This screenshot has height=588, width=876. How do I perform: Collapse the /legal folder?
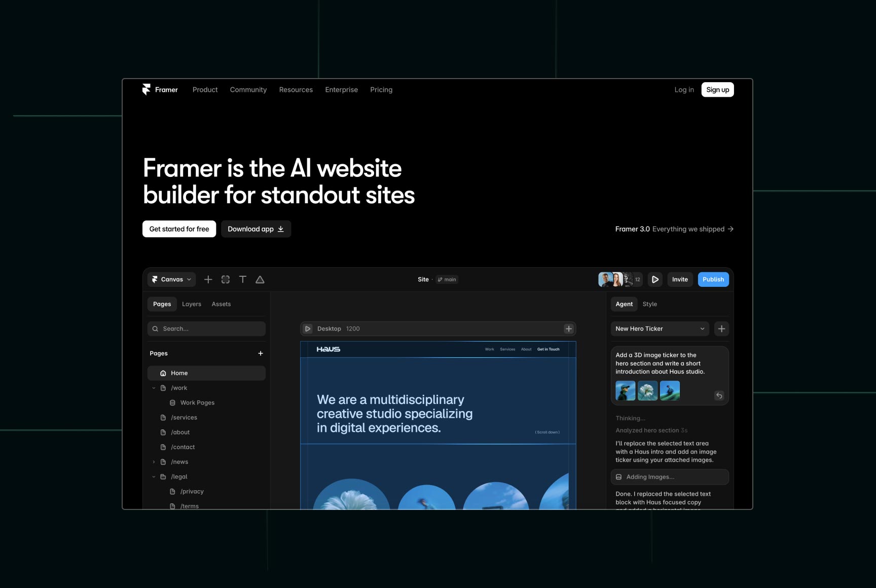pos(154,476)
